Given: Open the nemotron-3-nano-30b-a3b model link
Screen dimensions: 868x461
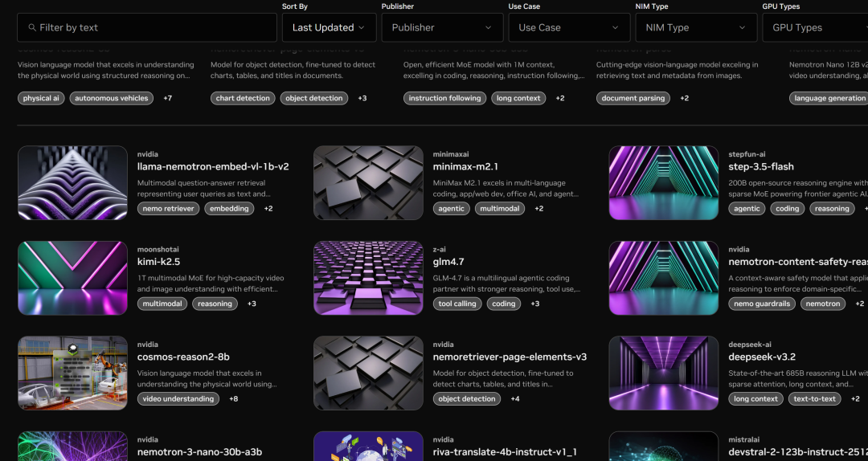Looking at the screenshot, I should coord(200,452).
